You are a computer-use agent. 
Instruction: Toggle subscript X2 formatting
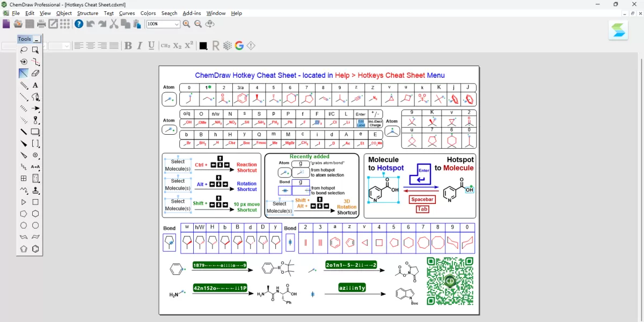(178, 46)
